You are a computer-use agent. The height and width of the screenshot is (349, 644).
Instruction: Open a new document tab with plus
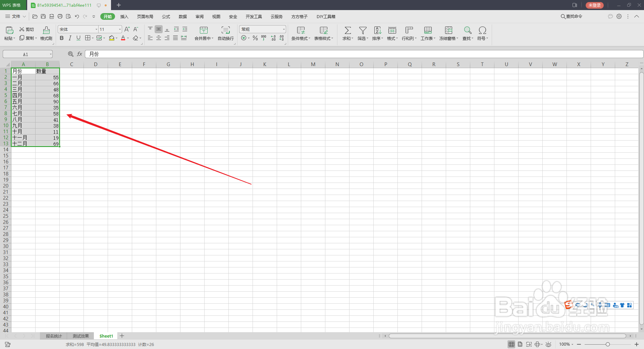(x=119, y=5)
